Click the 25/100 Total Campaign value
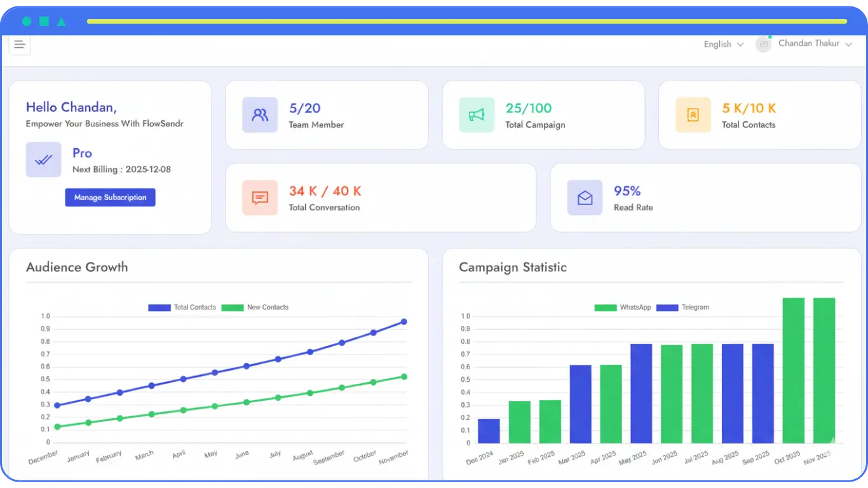Screen dimensions: 868x488 pos(529,108)
